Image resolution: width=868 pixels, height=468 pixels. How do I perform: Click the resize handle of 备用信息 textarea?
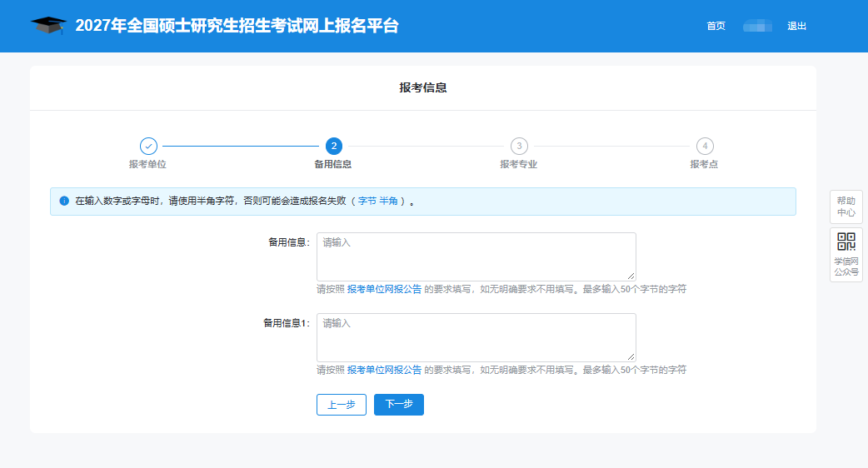coord(631,276)
